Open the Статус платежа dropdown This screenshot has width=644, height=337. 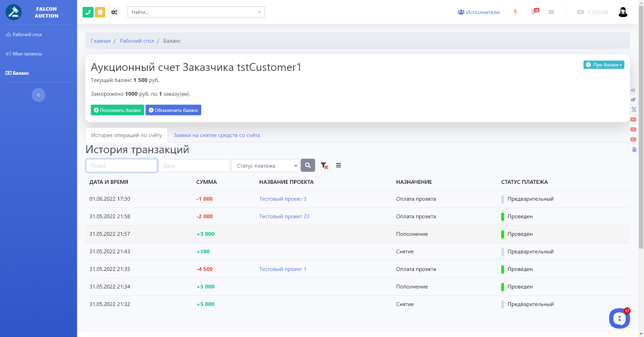pos(265,166)
